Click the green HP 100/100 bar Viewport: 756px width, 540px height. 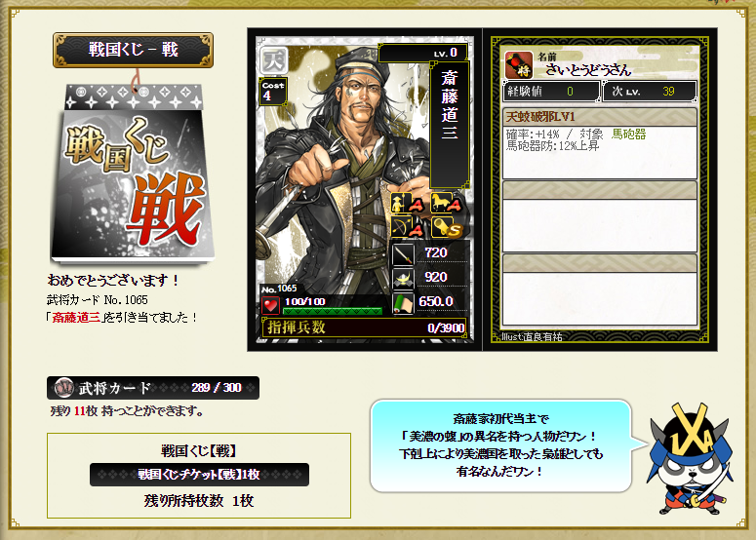pyautogui.click(x=333, y=311)
